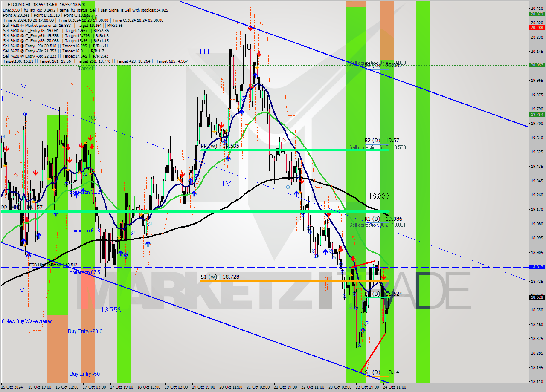This screenshot has height=392, width=546.
Task: Click the 18.110 value on price scale
Action: pyautogui.click(x=537, y=381)
